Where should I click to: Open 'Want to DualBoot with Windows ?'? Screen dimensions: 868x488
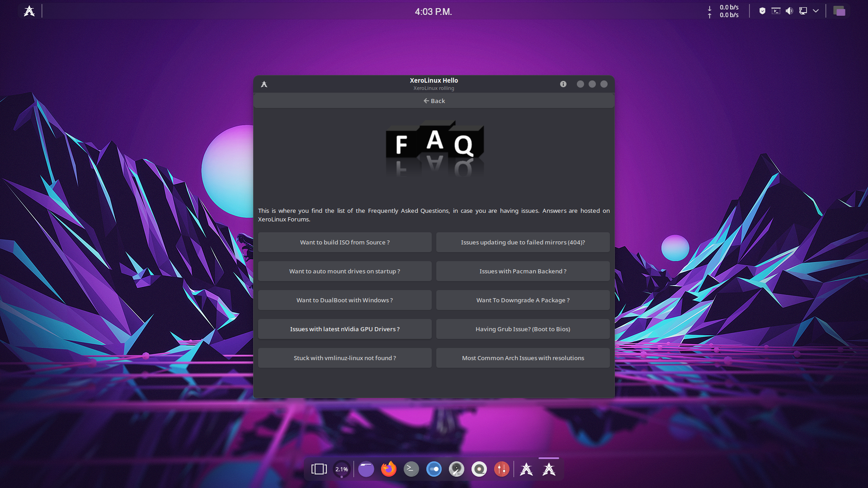click(x=345, y=300)
